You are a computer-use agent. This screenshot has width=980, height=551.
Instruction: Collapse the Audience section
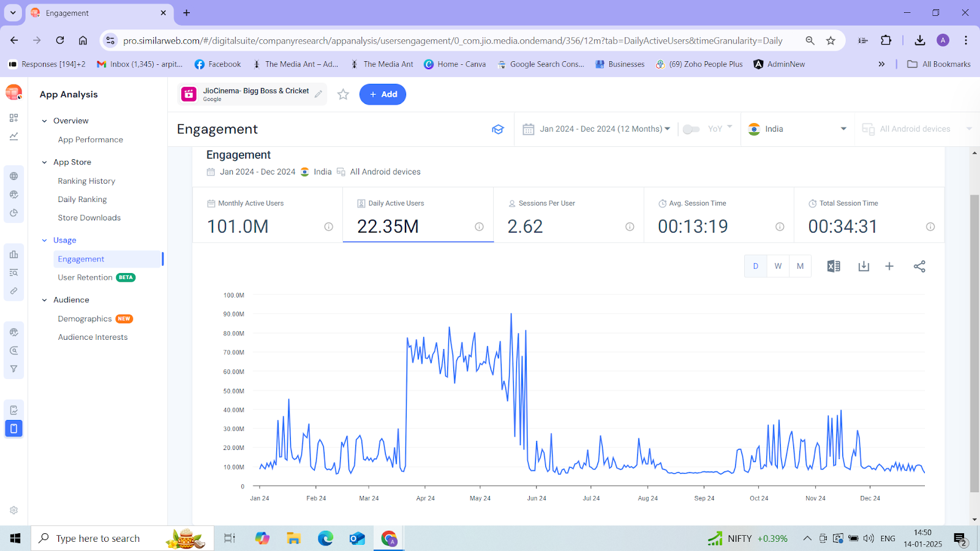point(44,300)
